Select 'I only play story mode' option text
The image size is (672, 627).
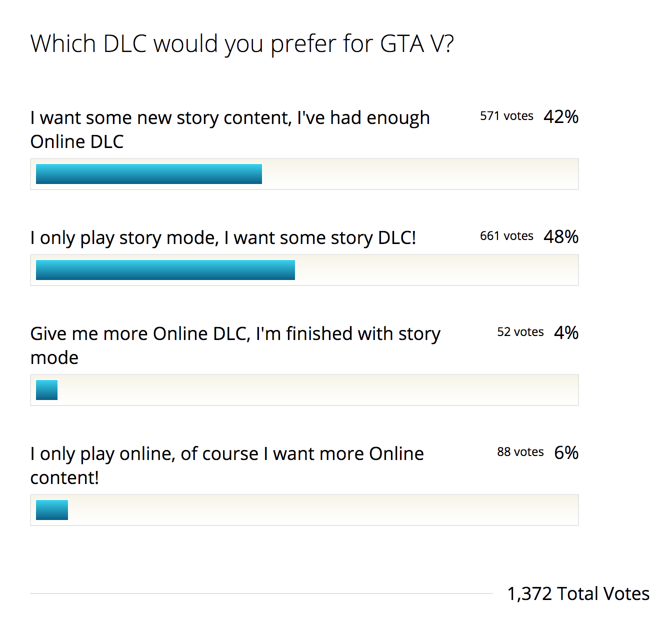click(223, 237)
